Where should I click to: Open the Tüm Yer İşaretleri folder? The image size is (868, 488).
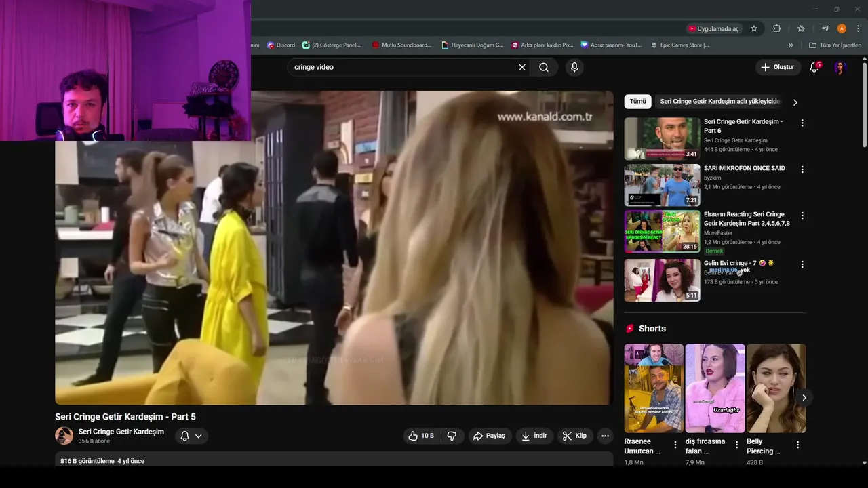835,45
